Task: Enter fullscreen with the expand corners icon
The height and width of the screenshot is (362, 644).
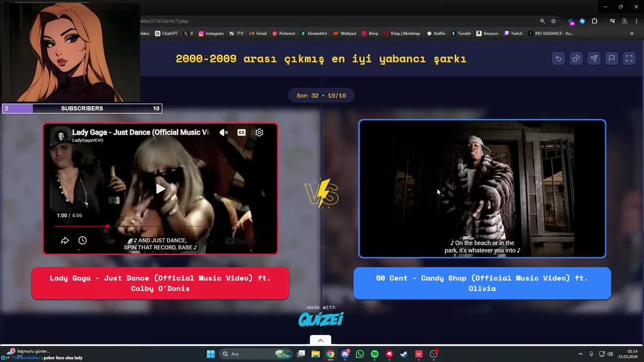Action: point(629,58)
